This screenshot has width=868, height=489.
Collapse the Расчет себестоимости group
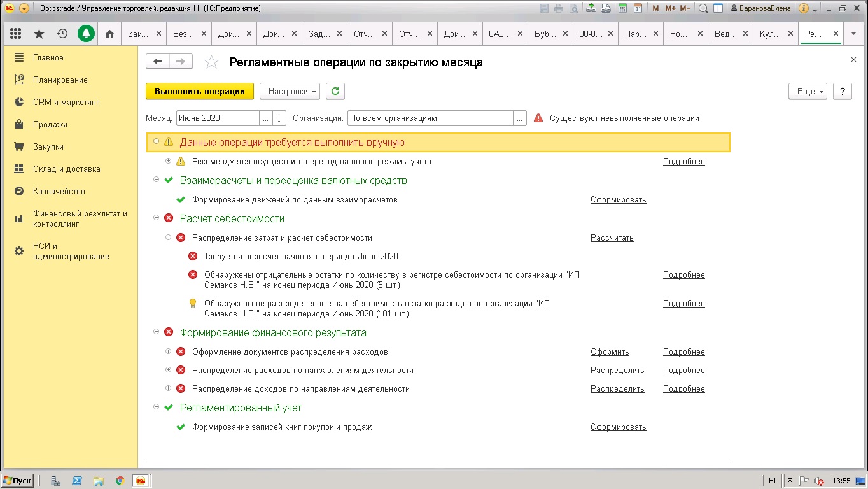tap(157, 218)
